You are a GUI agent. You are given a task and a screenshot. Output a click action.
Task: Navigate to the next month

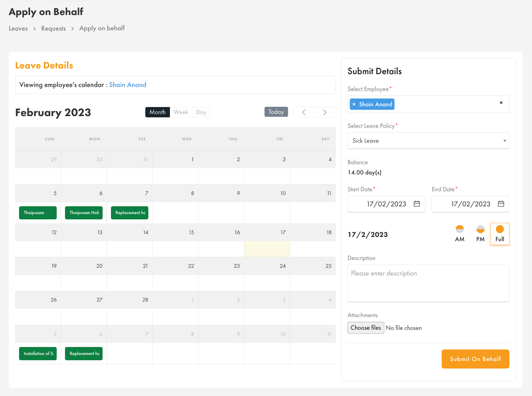point(325,112)
